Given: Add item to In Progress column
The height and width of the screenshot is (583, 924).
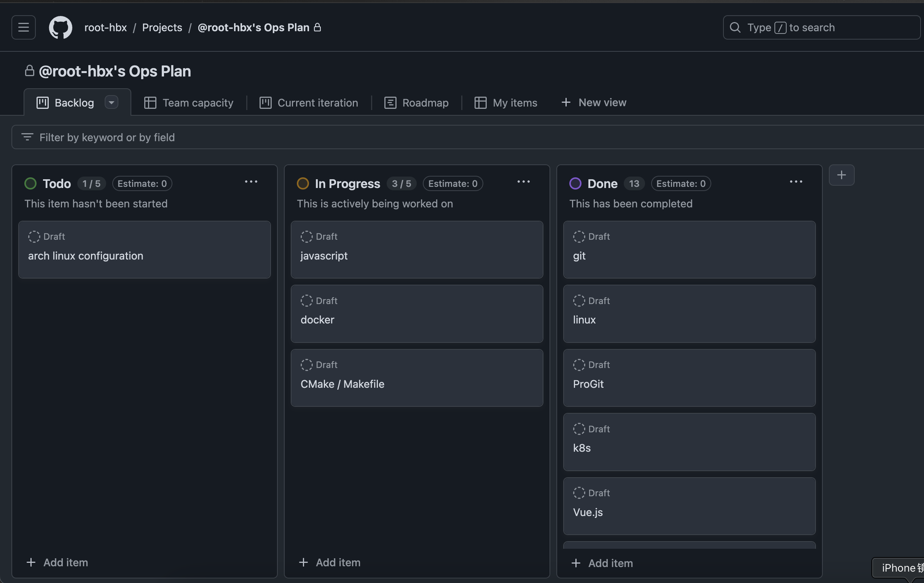Looking at the screenshot, I should (x=330, y=562).
